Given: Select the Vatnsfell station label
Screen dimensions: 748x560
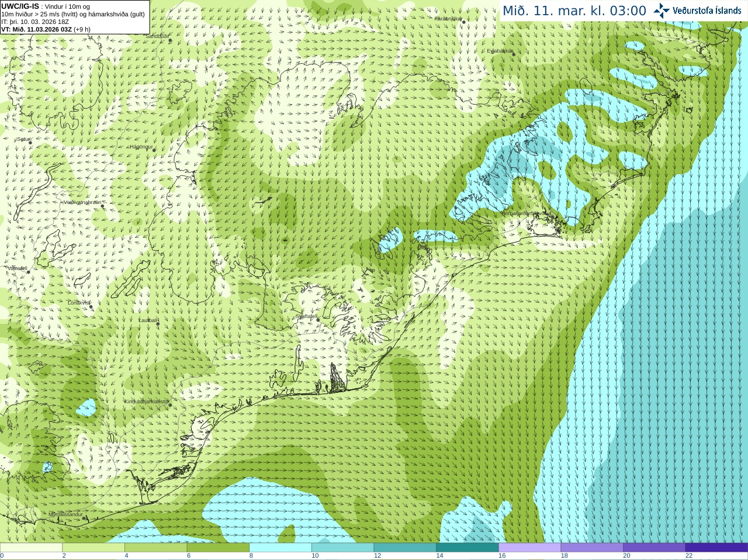Looking at the screenshot, I should click(17, 268).
